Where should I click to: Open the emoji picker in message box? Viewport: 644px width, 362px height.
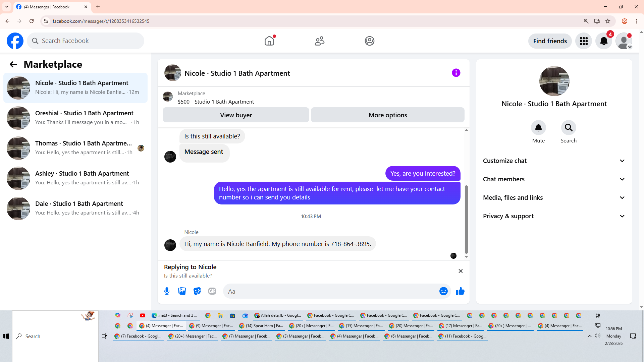coord(443,291)
